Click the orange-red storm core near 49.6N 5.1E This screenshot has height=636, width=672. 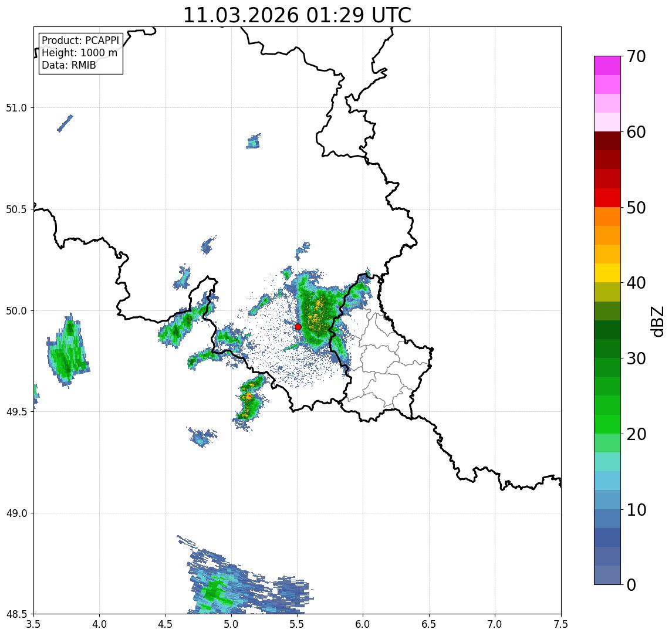[x=249, y=397]
